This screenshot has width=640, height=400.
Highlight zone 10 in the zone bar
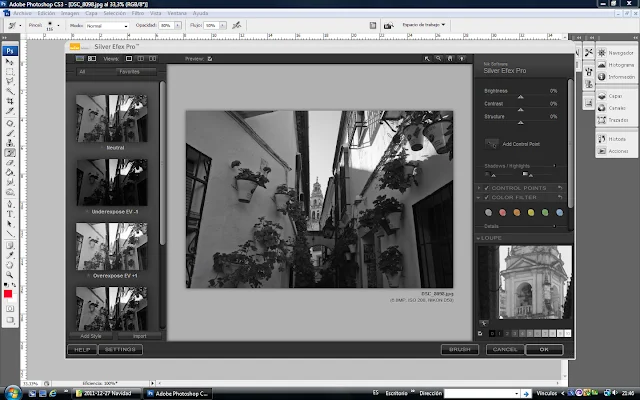coord(568,334)
